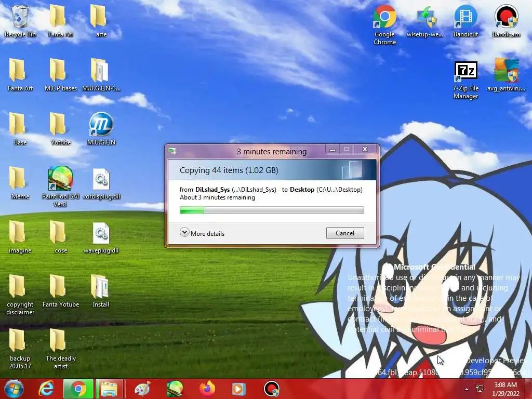Cancel the file copy operation
Image resolution: width=532 pixels, height=399 pixels.
point(345,233)
